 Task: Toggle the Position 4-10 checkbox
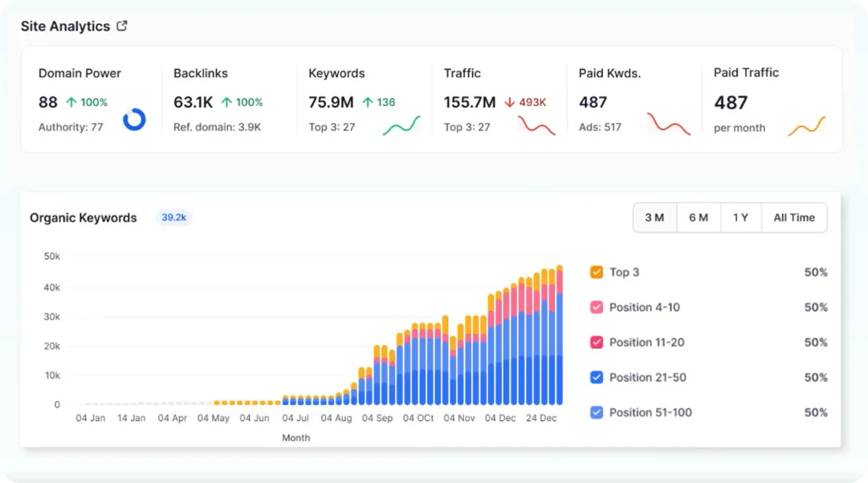click(x=596, y=307)
